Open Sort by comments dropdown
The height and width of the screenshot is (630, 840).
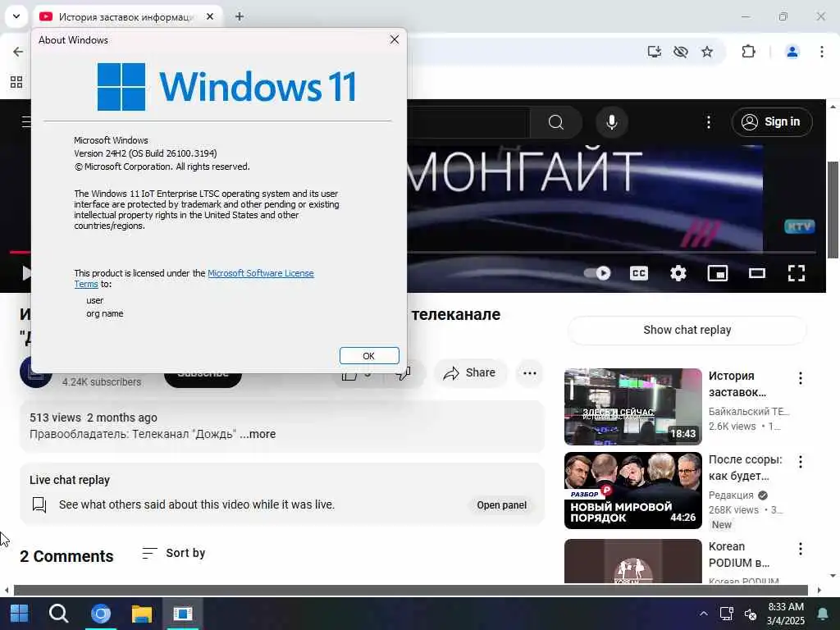[x=174, y=553]
